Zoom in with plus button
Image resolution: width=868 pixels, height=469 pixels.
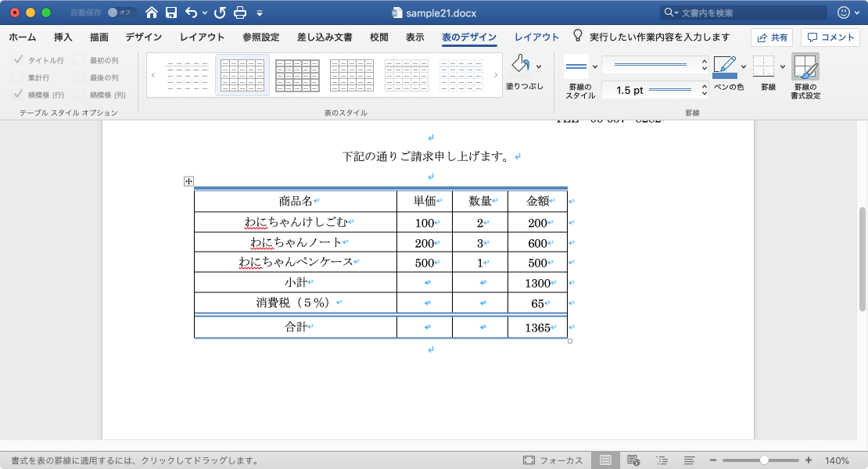(x=809, y=460)
